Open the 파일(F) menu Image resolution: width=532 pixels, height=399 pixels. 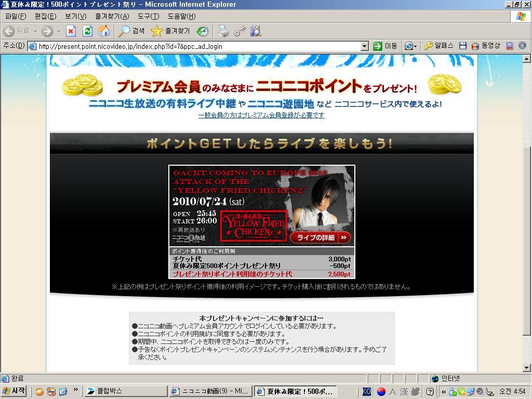click(16, 16)
